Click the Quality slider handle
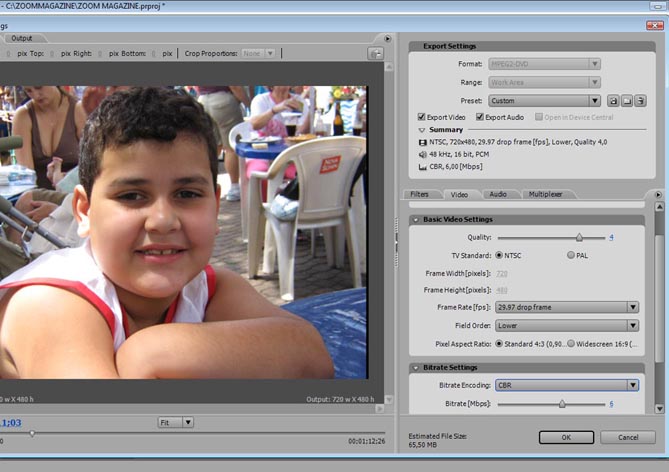The image size is (669, 472). 578,238
